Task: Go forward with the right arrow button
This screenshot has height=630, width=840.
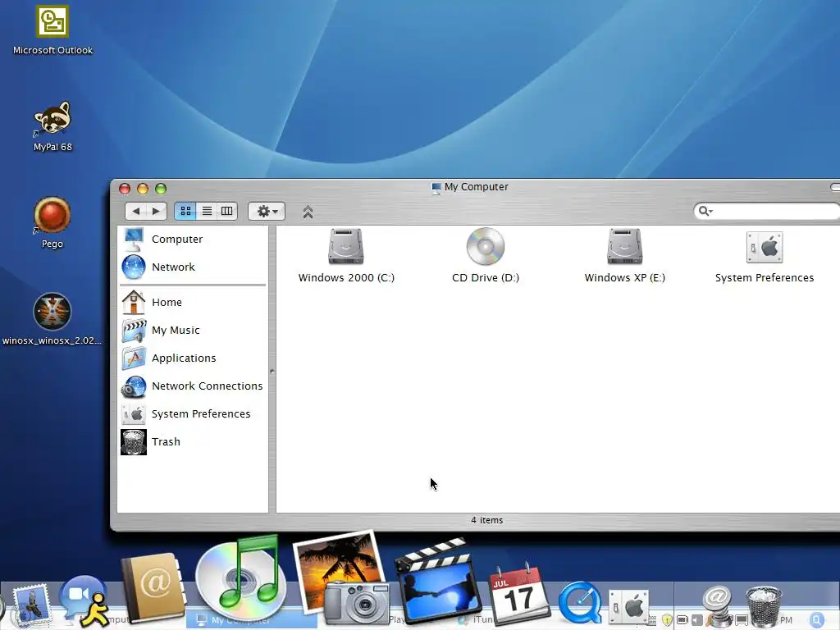Action: (x=157, y=211)
